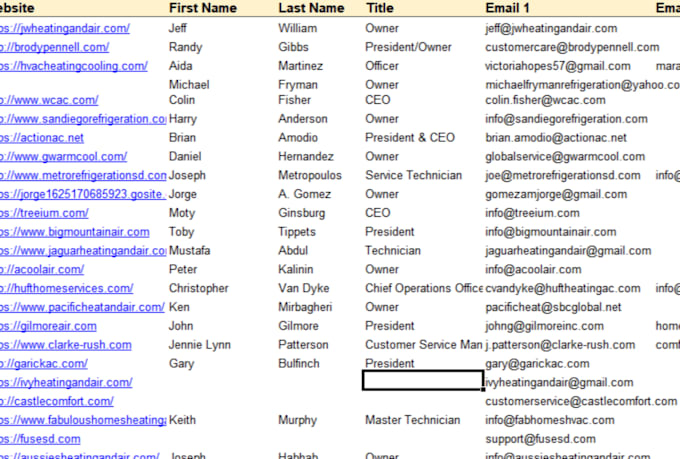This screenshot has height=459, width=680.
Task: Select the first name cell 'Jeff'
Action: (x=178, y=29)
